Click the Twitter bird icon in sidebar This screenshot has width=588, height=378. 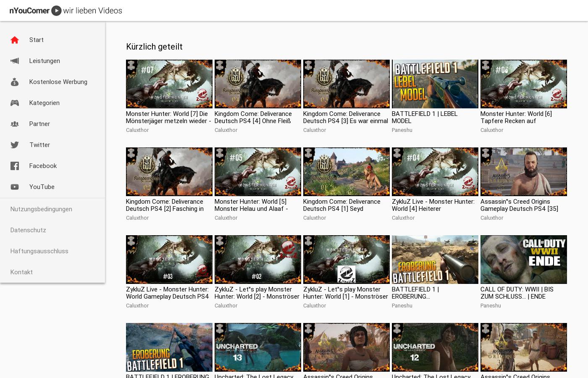click(x=15, y=145)
